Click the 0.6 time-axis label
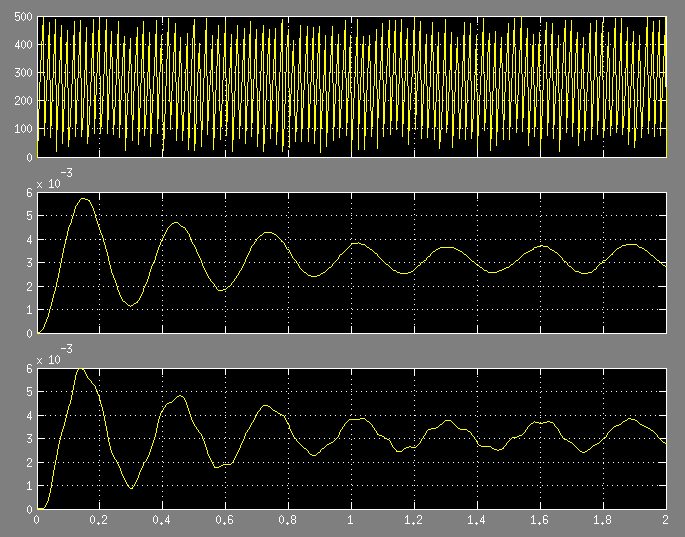 225,520
